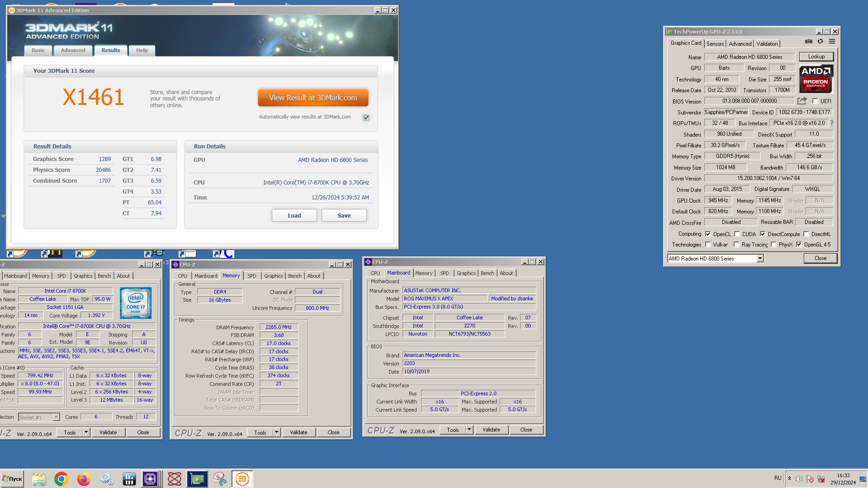This screenshot has height=488, width=868.
Task: Click the Driver Version field in GPU-Z
Action: 768,178
